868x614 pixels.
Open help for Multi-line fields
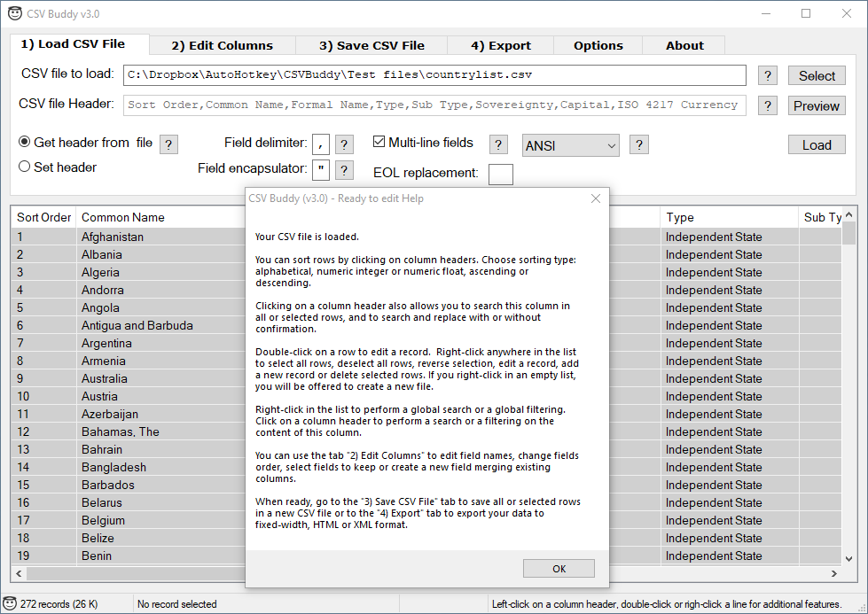click(498, 145)
